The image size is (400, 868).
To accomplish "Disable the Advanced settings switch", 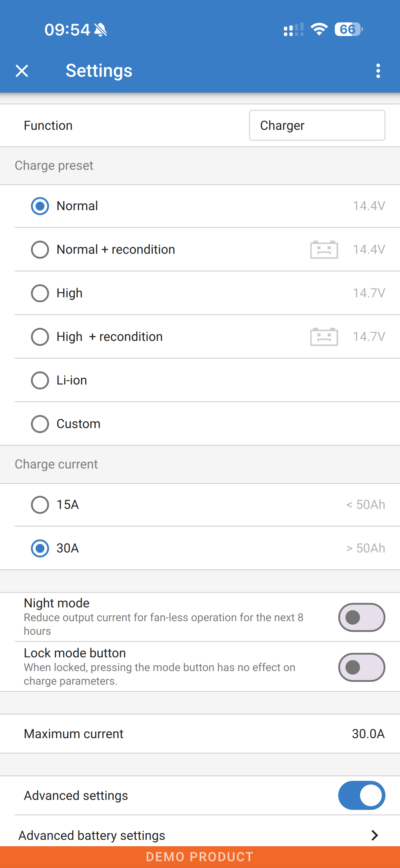I will click(361, 795).
